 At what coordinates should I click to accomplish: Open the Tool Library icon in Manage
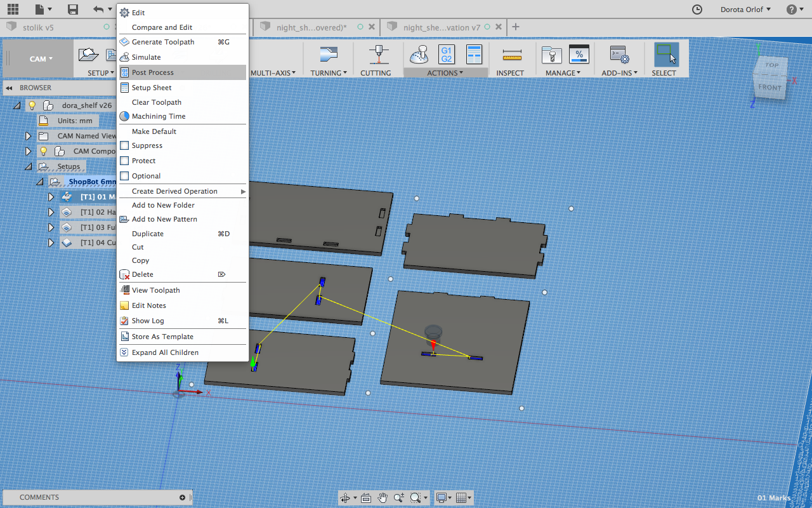click(x=551, y=55)
